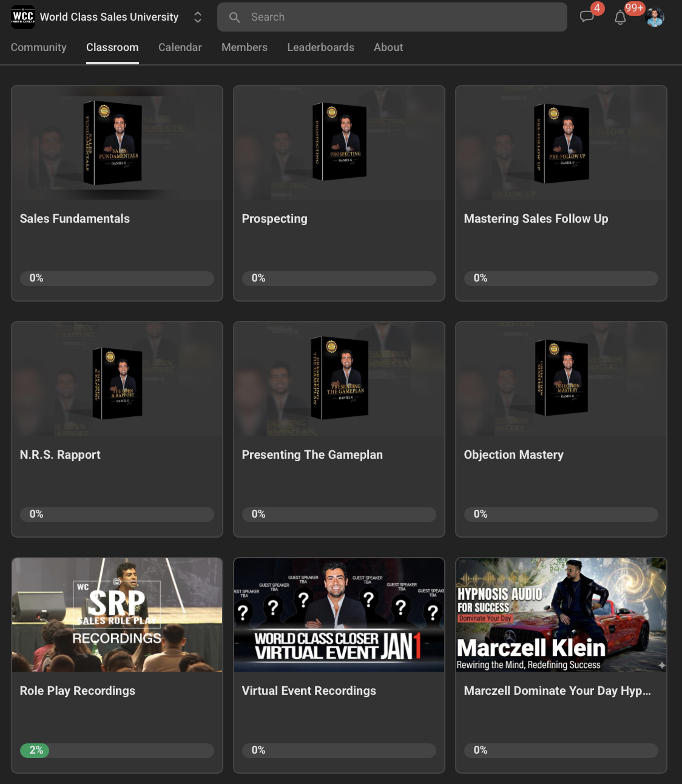Open the Prospecting course title

coord(274,218)
